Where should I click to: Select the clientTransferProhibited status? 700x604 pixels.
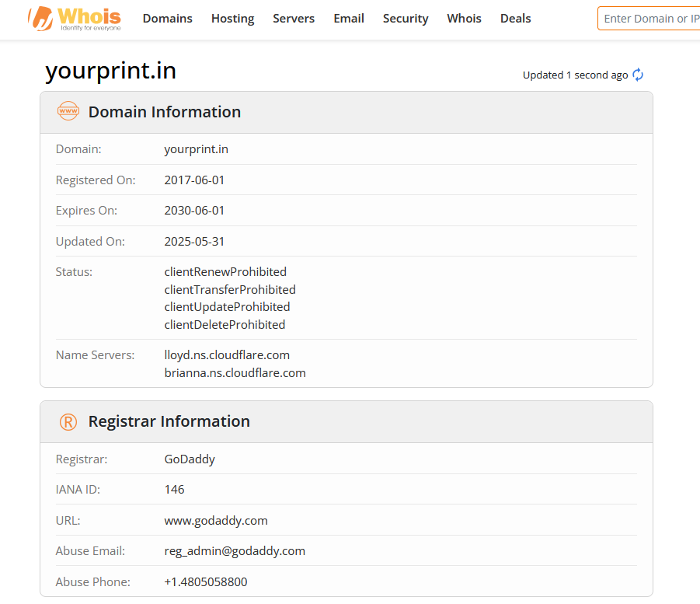(230, 289)
